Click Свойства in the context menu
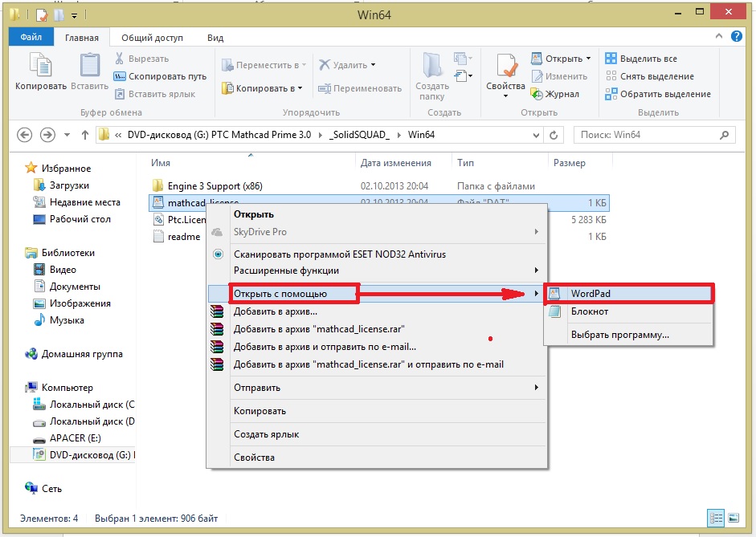The image size is (756, 537). pyautogui.click(x=377, y=458)
